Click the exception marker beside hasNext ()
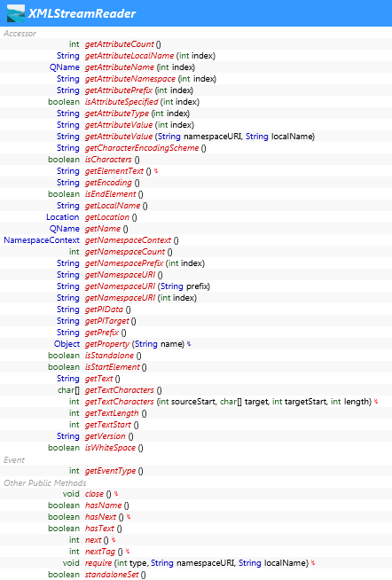 pyautogui.click(x=129, y=516)
